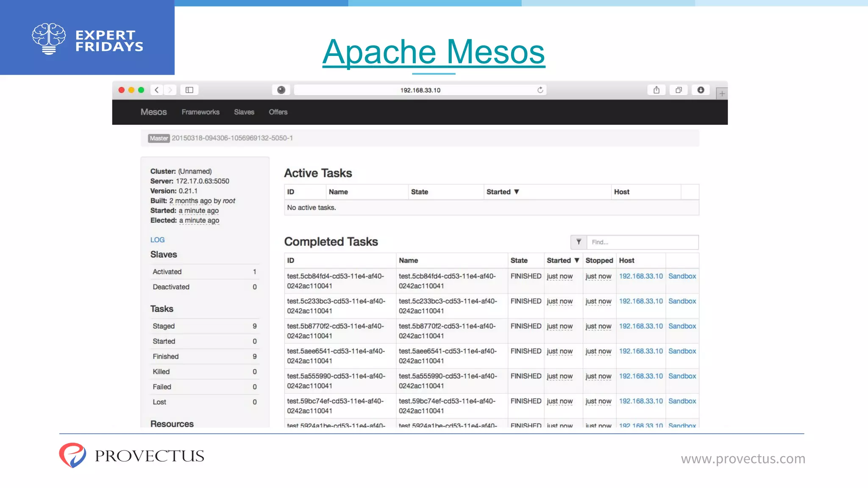
Task: Click the Failed tasks row
Action: [205, 387]
